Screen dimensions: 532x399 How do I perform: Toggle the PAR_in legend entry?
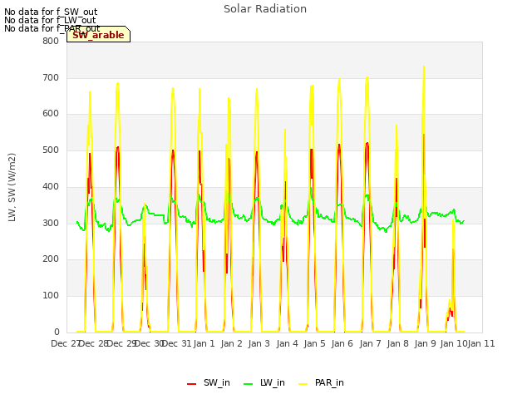[x=321, y=382]
